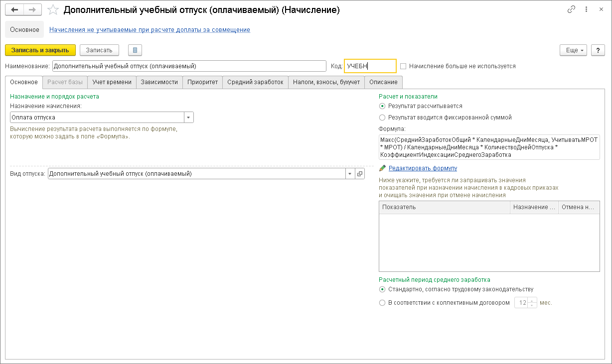The width and height of the screenshot is (612, 364).
Task: Open the report list icon button
Action: (x=135, y=50)
